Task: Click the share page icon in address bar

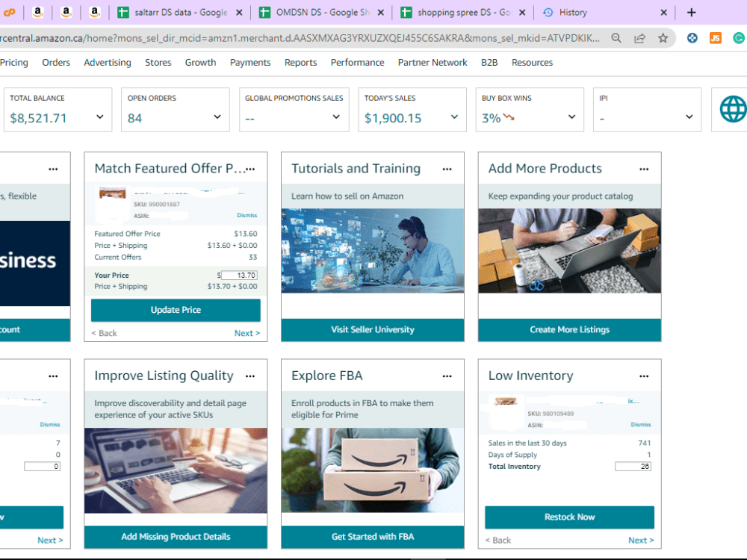Action: click(639, 38)
